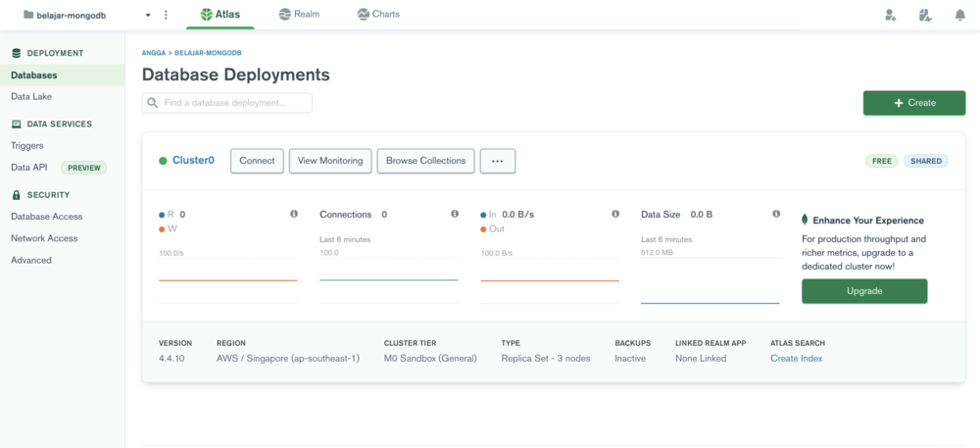
Task: Click the belajar-mongodb project folder icon
Action: click(28, 15)
